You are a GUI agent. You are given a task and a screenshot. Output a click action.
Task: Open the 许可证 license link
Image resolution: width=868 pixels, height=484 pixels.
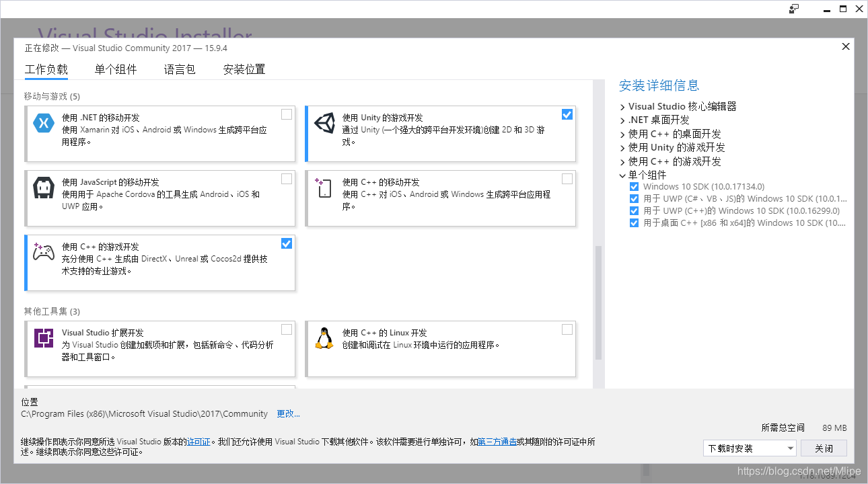[x=198, y=442]
